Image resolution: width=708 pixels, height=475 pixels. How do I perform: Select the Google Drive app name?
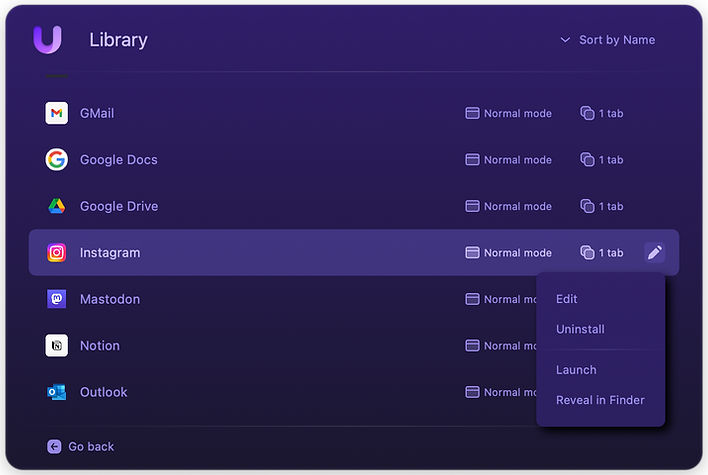tap(119, 206)
